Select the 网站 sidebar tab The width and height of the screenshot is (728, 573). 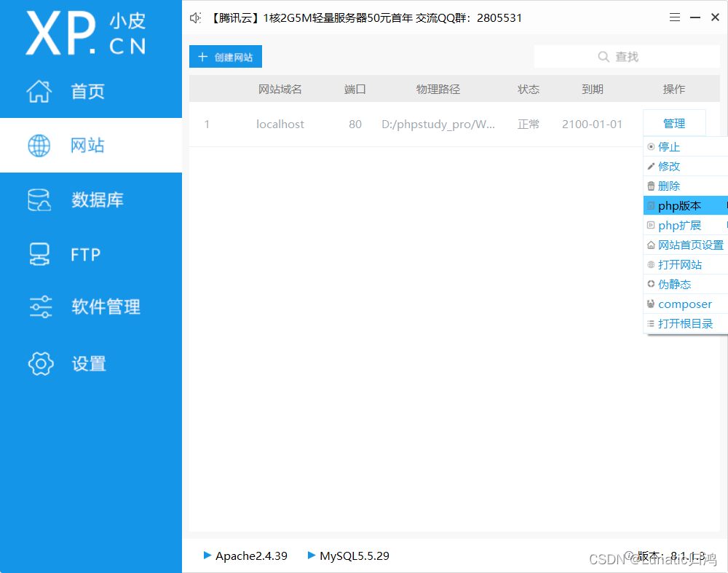91,146
